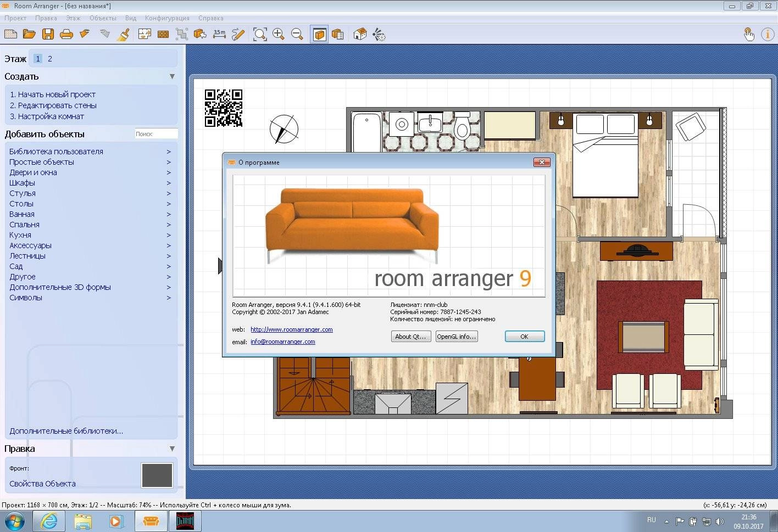The height and width of the screenshot is (532, 778).
Task: Open the Проект menu
Action: tap(15, 18)
